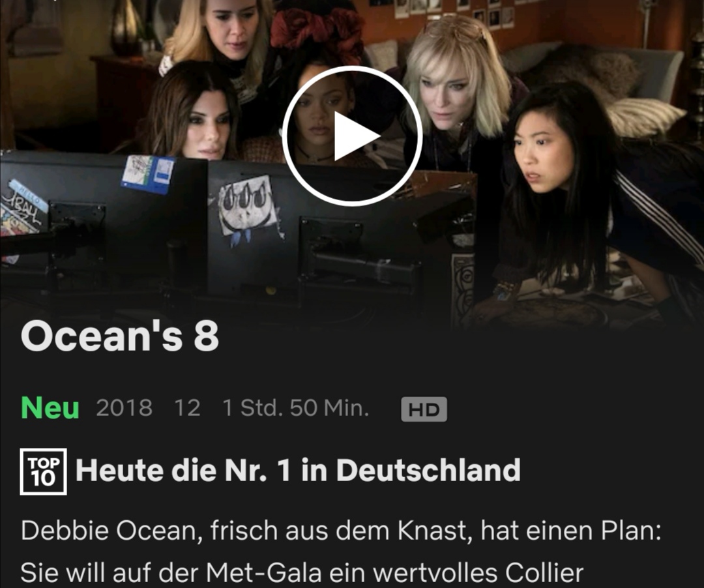The width and height of the screenshot is (704, 588).
Task: Tap the blue floppy disk sticker
Action: 148,173
